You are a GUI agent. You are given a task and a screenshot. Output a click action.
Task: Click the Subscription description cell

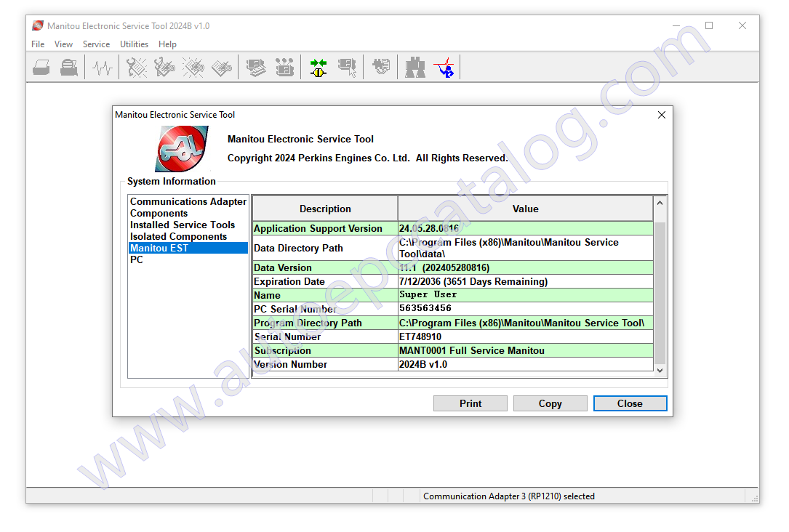point(325,350)
